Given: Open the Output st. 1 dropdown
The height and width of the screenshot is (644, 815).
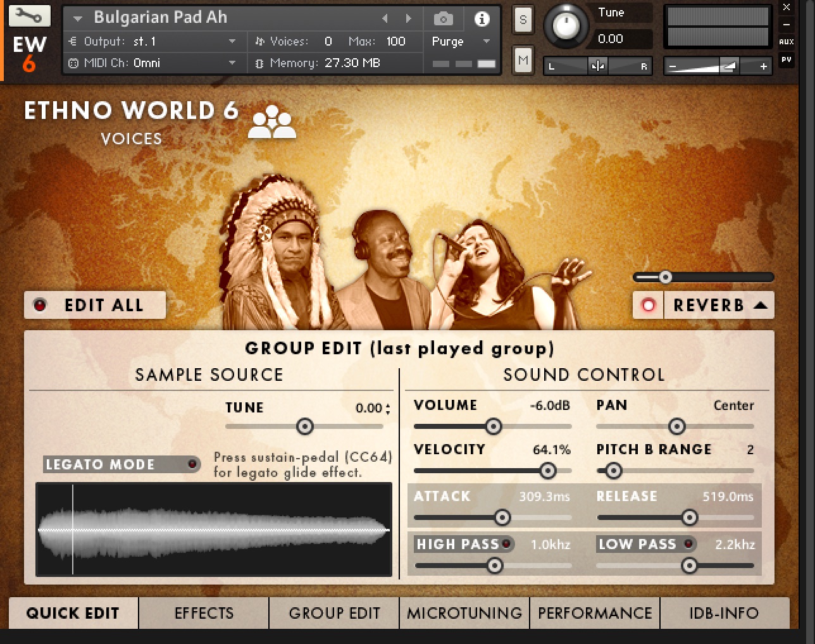Looking at the screenshot, I should [x=232, y=42].
